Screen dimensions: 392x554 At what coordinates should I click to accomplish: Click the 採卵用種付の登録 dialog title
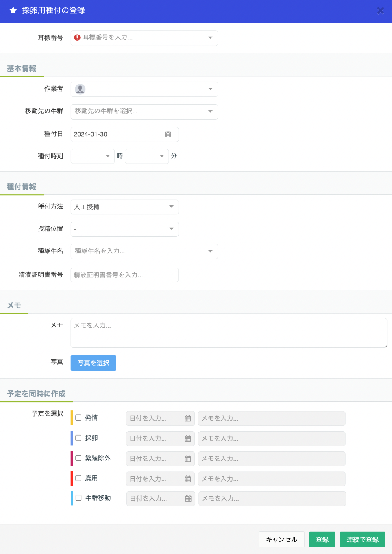(54, 11)
